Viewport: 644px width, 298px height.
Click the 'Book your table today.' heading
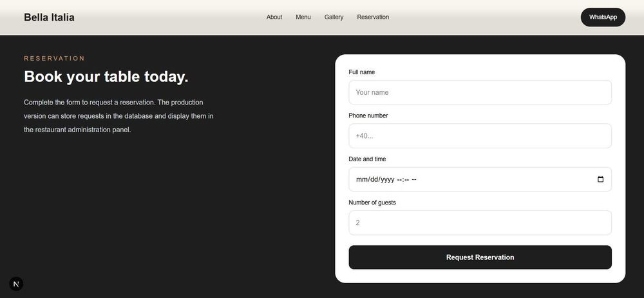pos(106,77)
